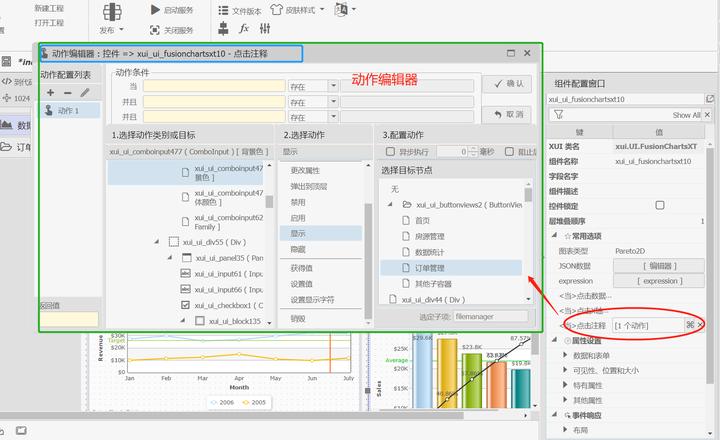Image resolution: width=720 pixels, height=440 pixels.
Task: Click the sliders settings icon in toolbar
Action: 265,28
